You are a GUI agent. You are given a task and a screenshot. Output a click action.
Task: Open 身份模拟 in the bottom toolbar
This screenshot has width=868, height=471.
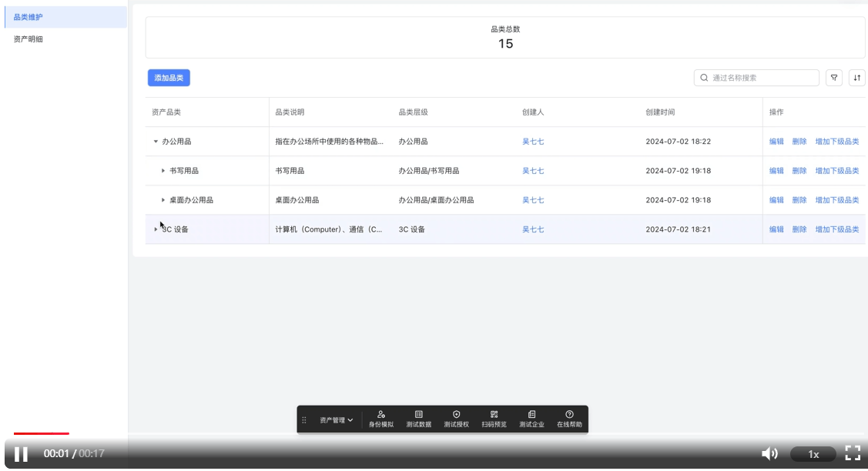coord(380,419)
